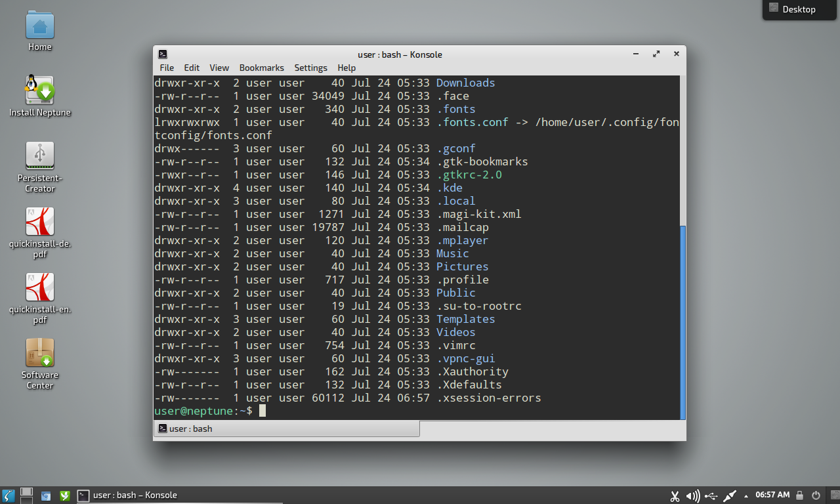Click the .kde directory name
This screenshot has width=840, height=504.
pos(449,188)
